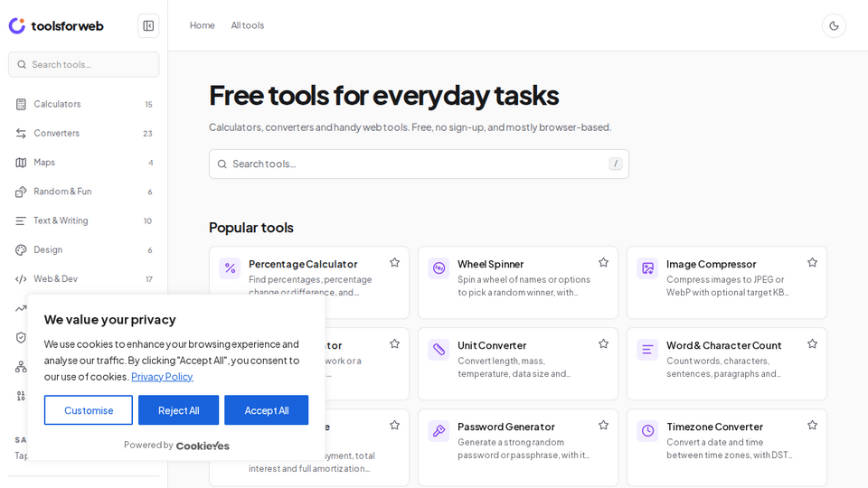This screenshot has height=488, width=868.
Task: Click the toolsforweb brand name
Action: point(67,26)
